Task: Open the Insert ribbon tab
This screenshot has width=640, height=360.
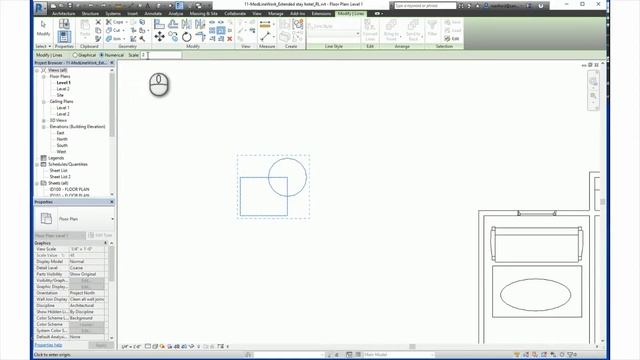Action: click(132, 13)
